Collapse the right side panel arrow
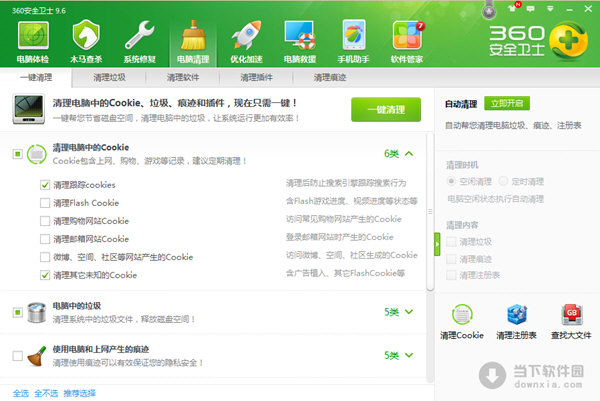The height and width of the screenshot is (401, 600). click(x=437, y=244)
